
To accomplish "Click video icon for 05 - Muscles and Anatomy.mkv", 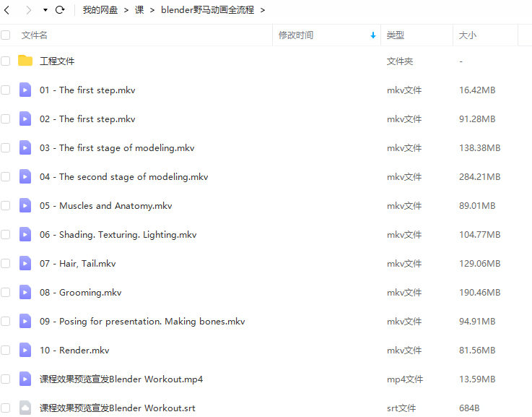I will [25, 206].
